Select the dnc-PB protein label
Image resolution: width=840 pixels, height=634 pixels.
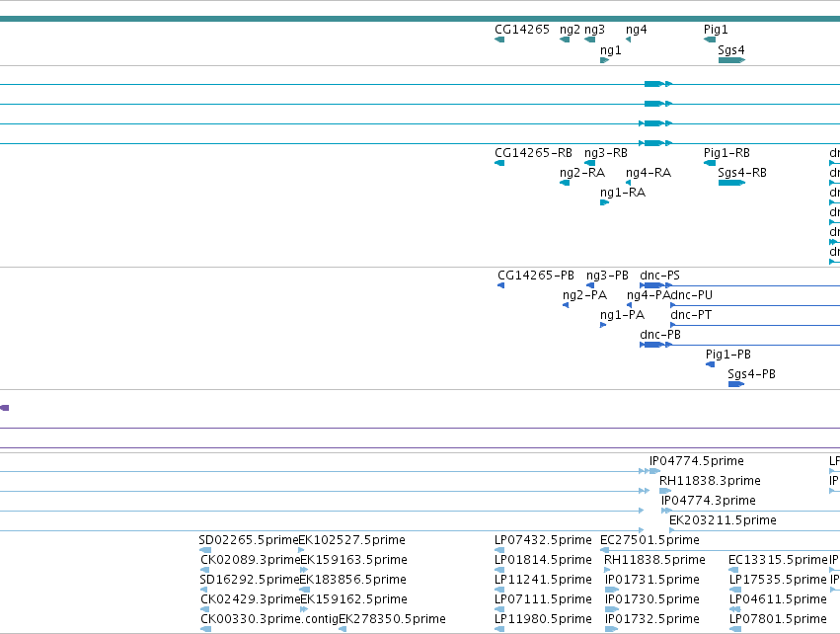pos(660,335)
